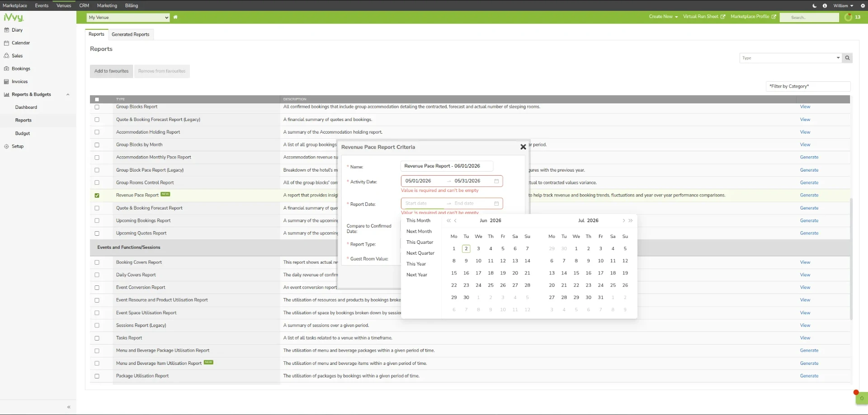Image resolution: width=868 pixels, height=415 pixels.
Task: Open Budget under Reports & Budgets
Action: coord(23,134)
